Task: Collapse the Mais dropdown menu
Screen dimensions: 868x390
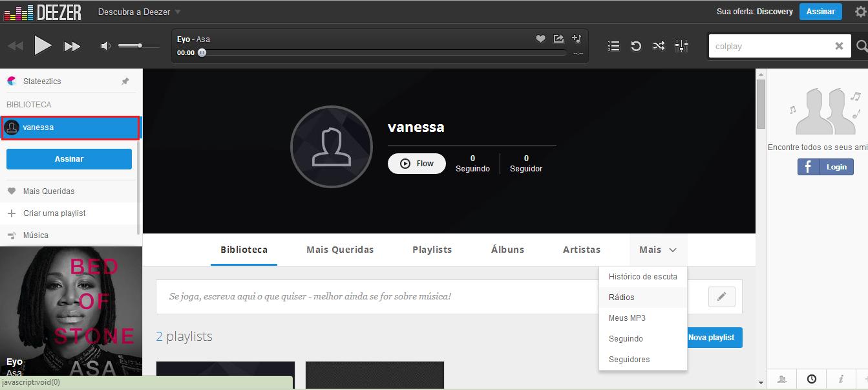Action: tap(657, 250)
